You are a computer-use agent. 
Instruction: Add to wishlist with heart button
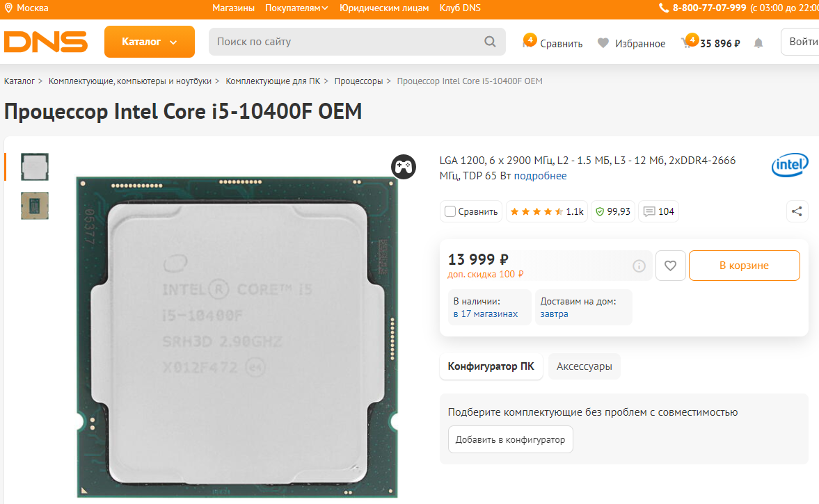[670, 266]
